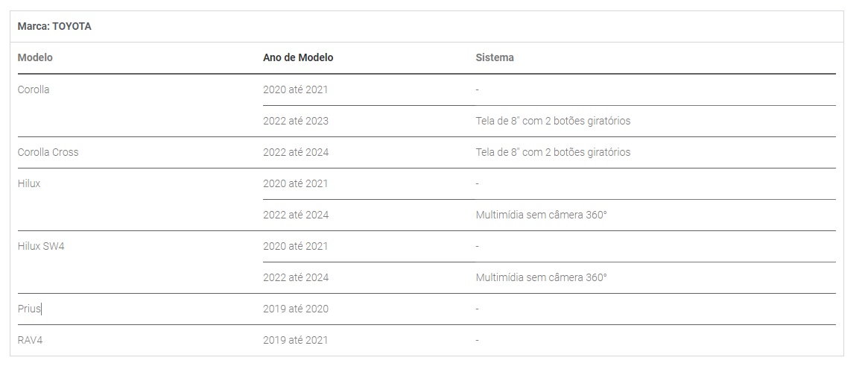Viewport: 868px width, 378px height.
Task: Click the RAV4 model cell
Action: [x=30, y=340]
